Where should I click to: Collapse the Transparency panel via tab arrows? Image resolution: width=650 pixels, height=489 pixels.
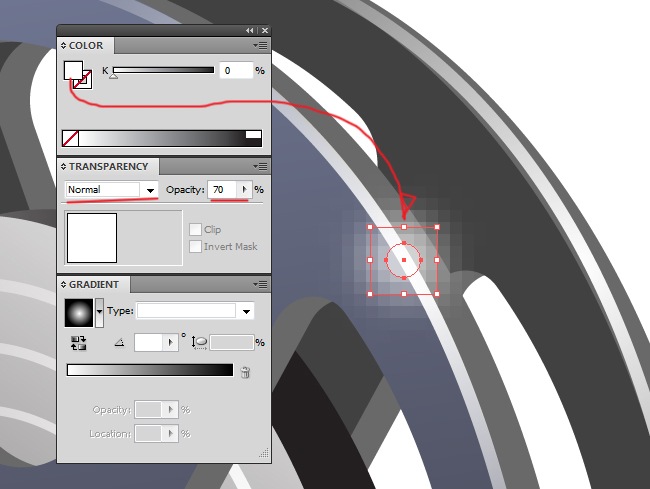click(x=63, y=167)
